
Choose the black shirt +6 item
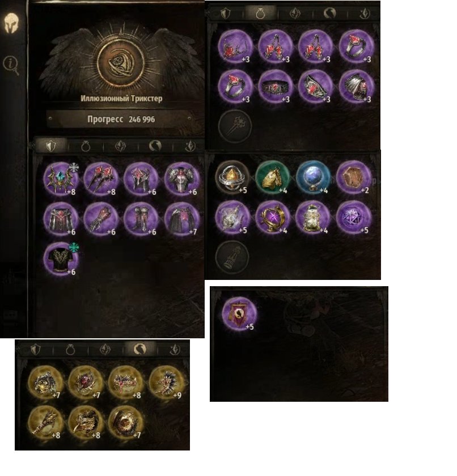[61, 258]
